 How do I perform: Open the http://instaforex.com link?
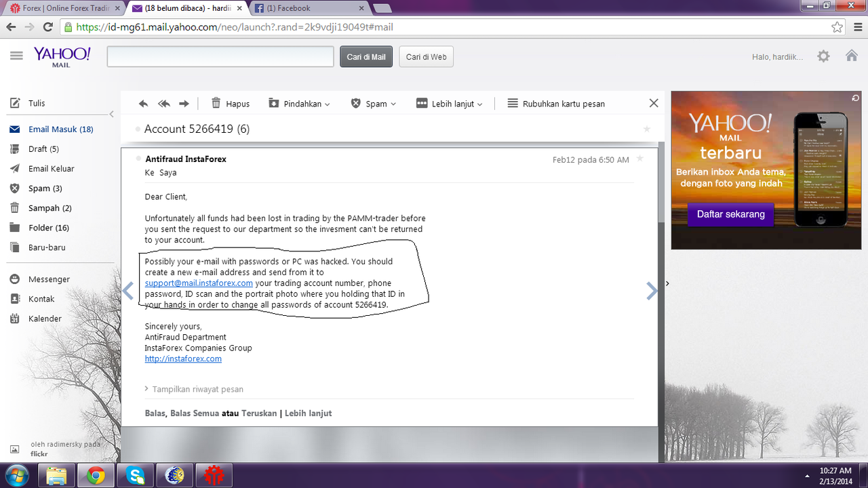point(183,359)
